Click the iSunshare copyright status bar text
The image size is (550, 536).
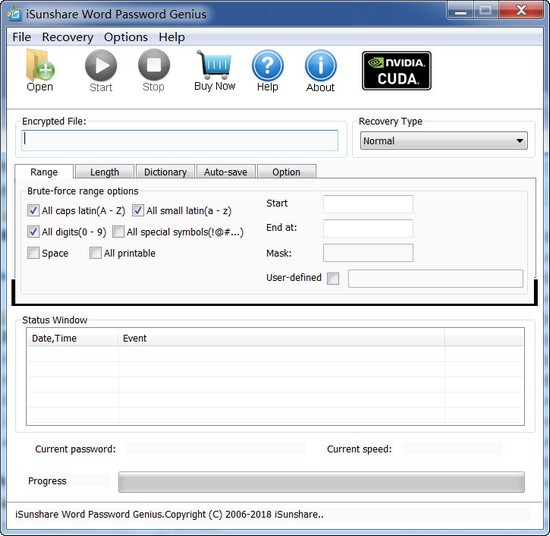(169, 515)
